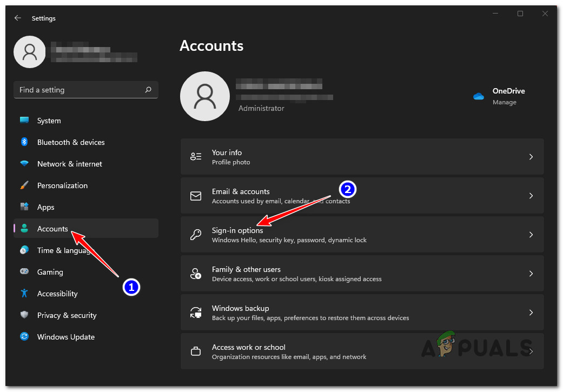Screen dimensions: 563x392
Task: Click the search magnifier icon
Action: [x=148, y=90]
